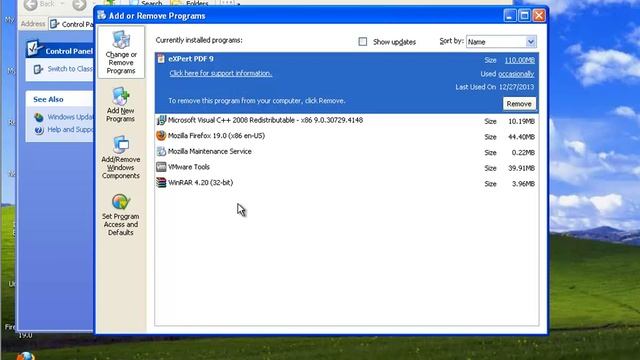Click the Remove button for eXPert PDF 9

pos(519,104)
